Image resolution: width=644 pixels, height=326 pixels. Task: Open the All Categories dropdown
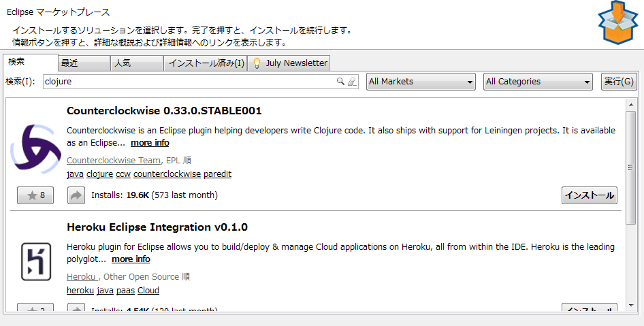coord(538,82)
